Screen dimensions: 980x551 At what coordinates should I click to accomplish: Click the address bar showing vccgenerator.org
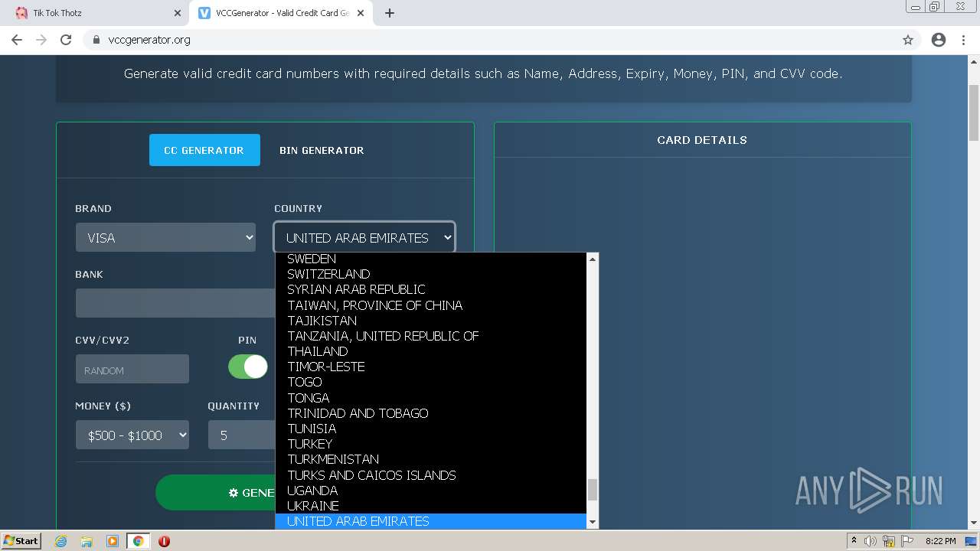point(490,40)
